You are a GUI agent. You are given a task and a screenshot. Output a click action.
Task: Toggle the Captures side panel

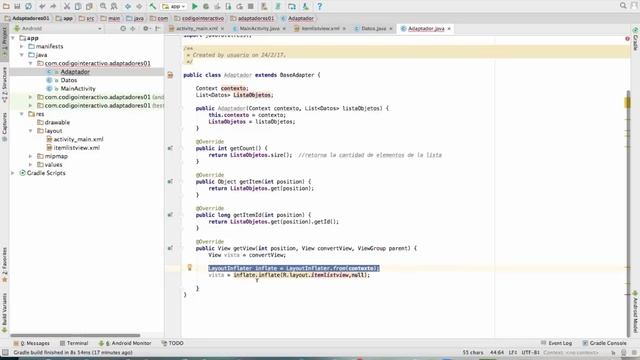(4, 127)
